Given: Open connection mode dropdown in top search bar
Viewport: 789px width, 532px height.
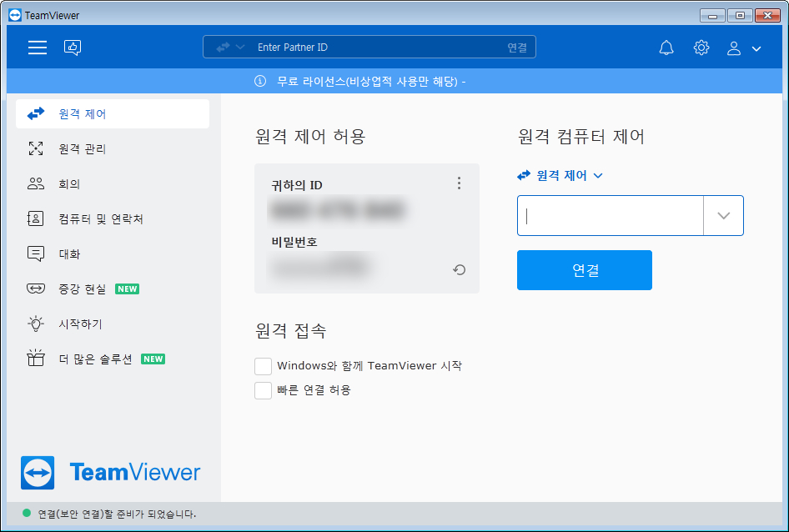Looking at the screenshot, I should pos(230,48).
